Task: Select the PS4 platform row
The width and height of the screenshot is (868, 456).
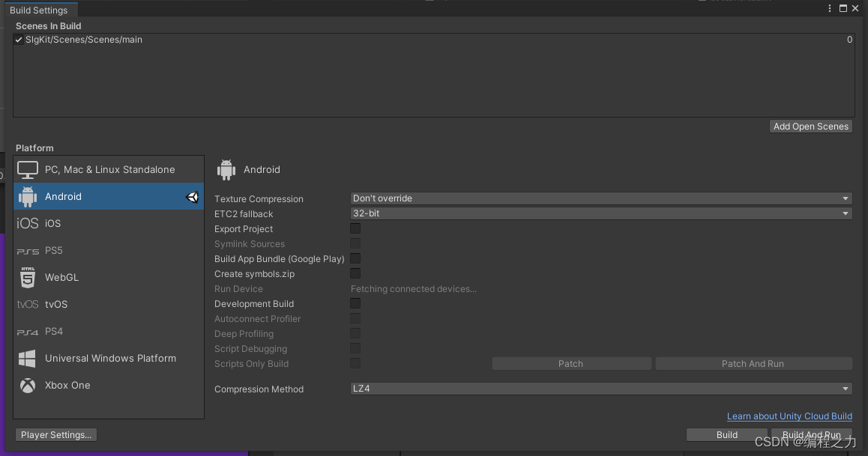Action: [x=109, y=332]
